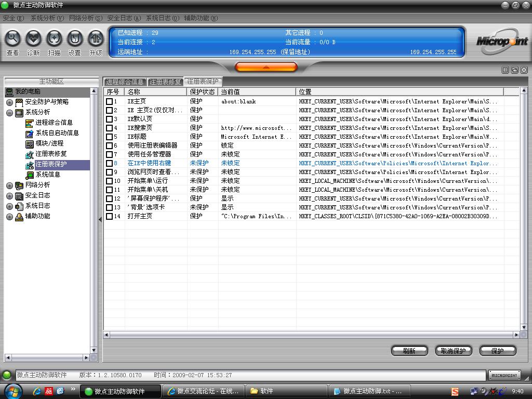Open the Windows Start button

pos(13,391)
